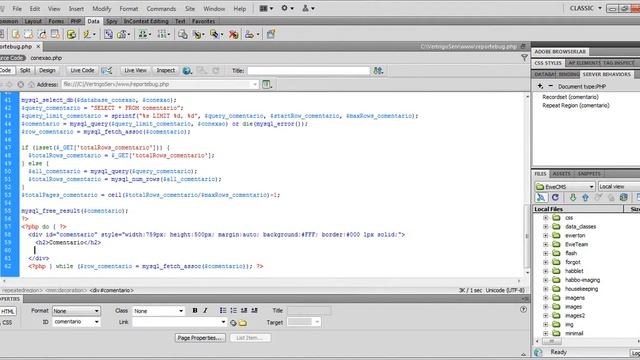Click the Home icon in address bar
640x360 pixels.
pyautogui.click(x=31, y=84)
